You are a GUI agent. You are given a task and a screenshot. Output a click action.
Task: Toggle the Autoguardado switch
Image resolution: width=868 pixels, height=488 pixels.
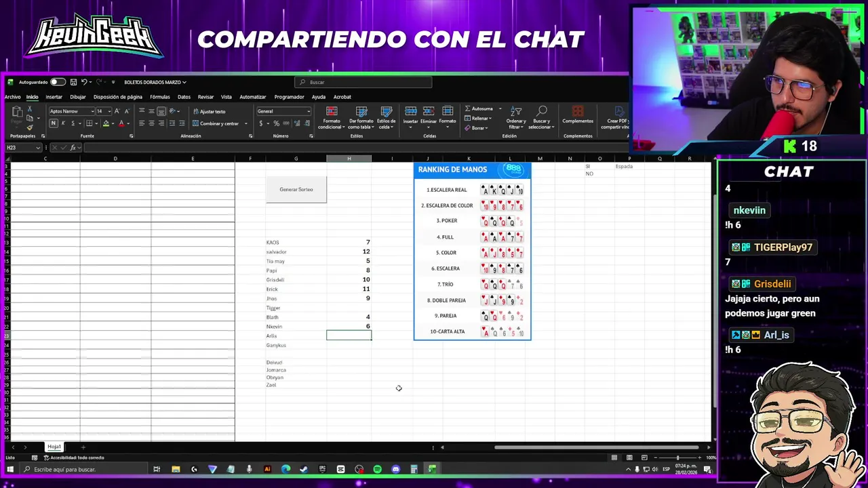click(58, 82)
